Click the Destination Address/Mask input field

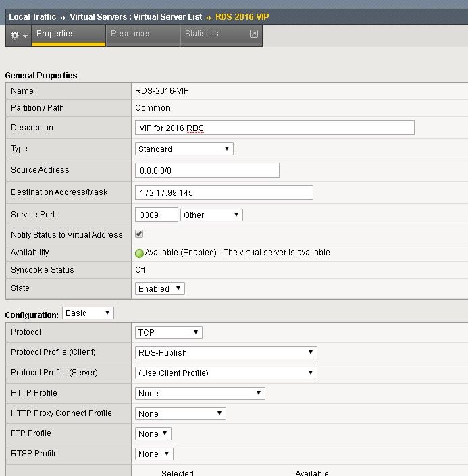click(x=224, y=193)
